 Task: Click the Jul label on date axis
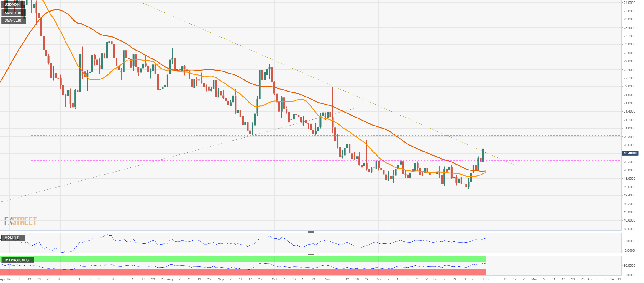(x=114, y=279)
